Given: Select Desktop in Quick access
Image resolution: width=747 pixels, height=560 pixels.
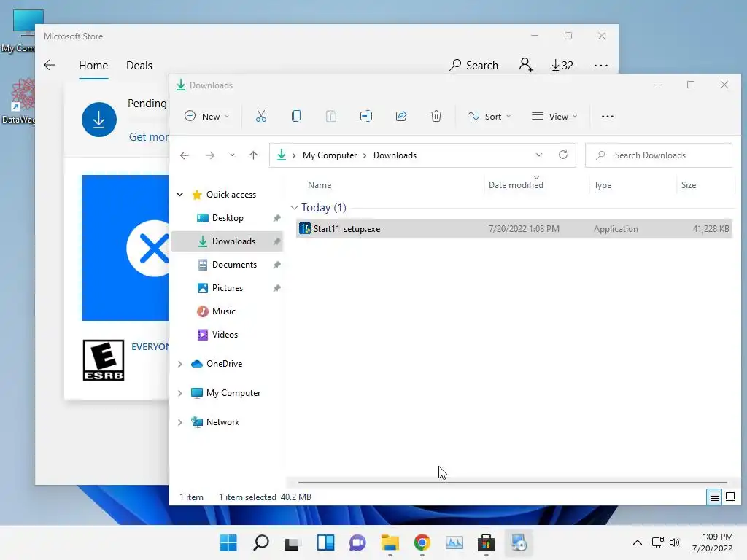Looking at the screenshot, I should pos(228,218).
